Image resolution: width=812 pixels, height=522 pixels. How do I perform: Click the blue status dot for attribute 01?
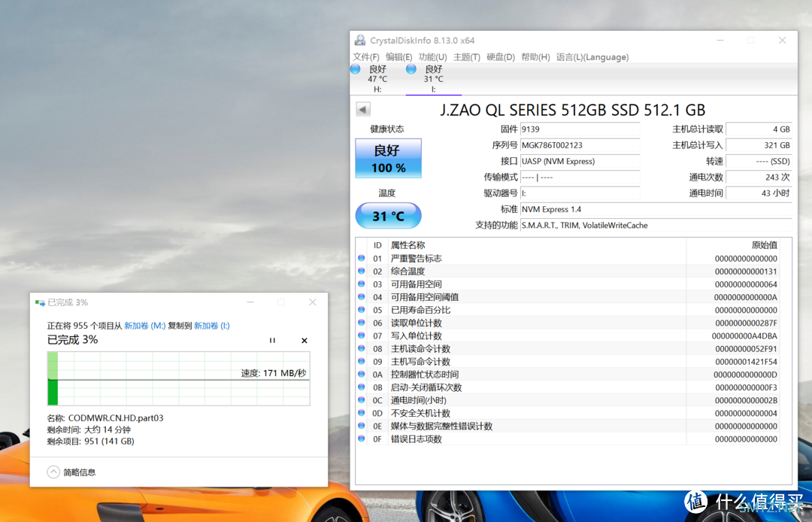point(362,258)
